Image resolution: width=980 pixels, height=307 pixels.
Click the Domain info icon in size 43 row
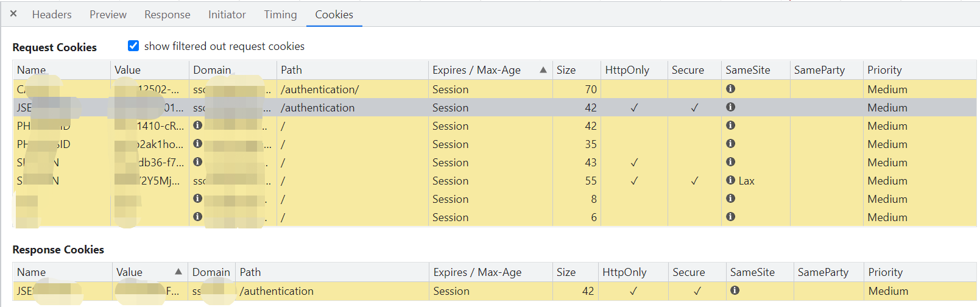(197, 162)
